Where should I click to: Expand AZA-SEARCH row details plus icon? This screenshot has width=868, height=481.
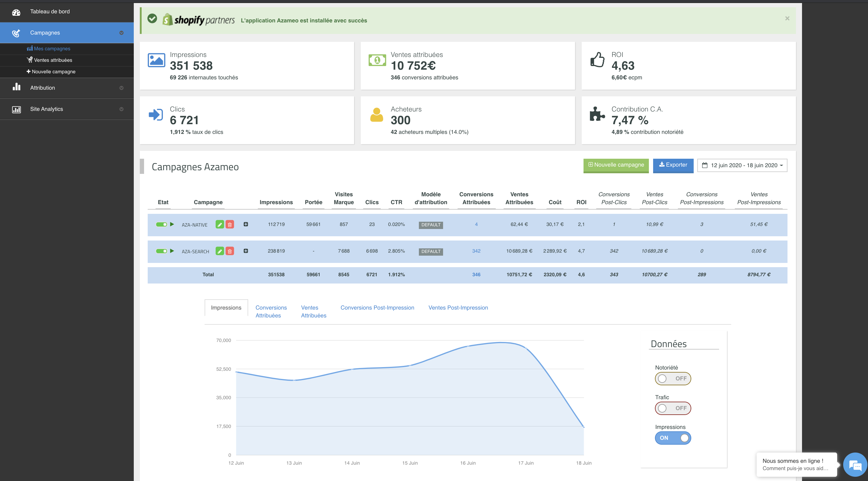tap(246, 251)
